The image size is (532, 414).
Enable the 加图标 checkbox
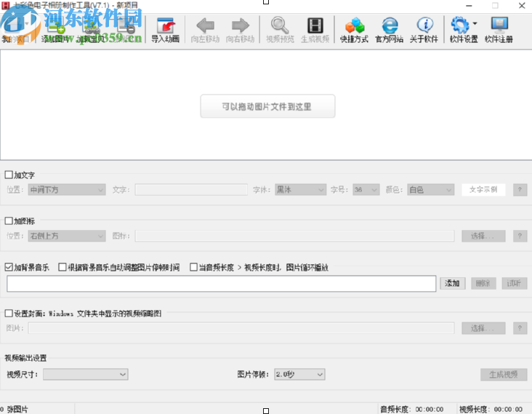[9, 221]
